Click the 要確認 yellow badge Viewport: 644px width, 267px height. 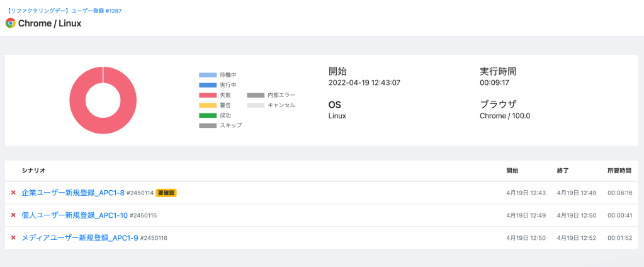(x=166, y=193)
